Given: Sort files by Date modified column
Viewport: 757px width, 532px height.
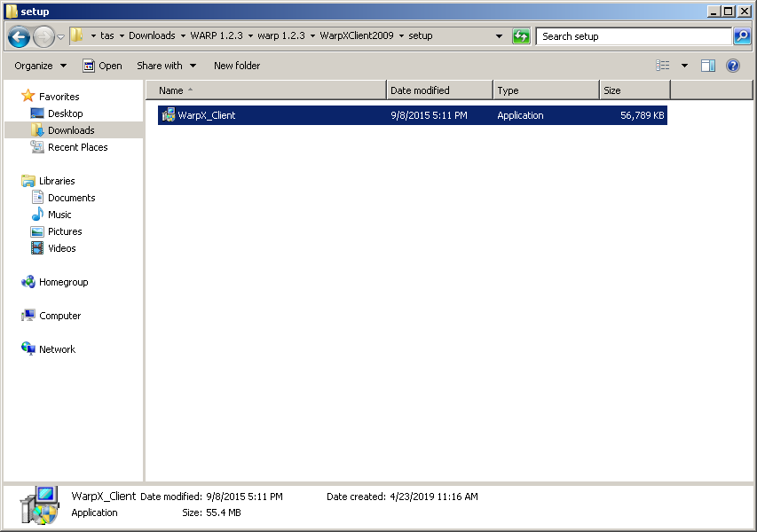Looking at the screenshot, I should tap(440, 90).
